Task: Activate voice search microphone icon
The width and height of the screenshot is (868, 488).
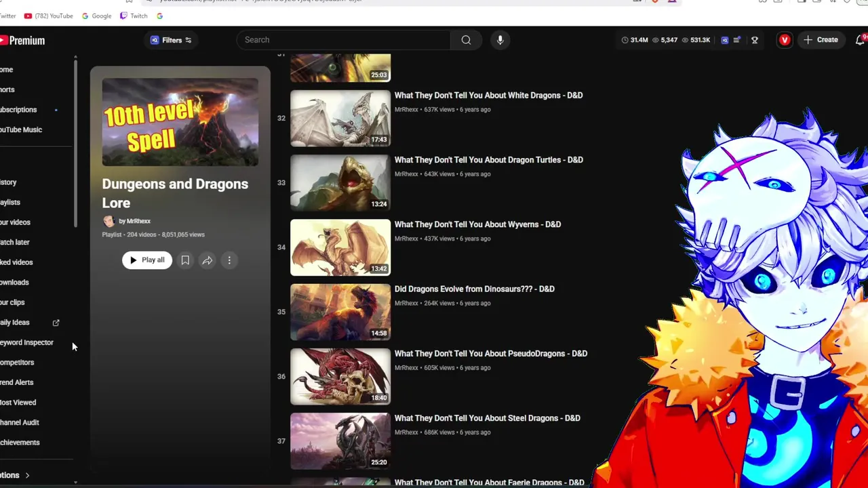Action: [500, 40]
